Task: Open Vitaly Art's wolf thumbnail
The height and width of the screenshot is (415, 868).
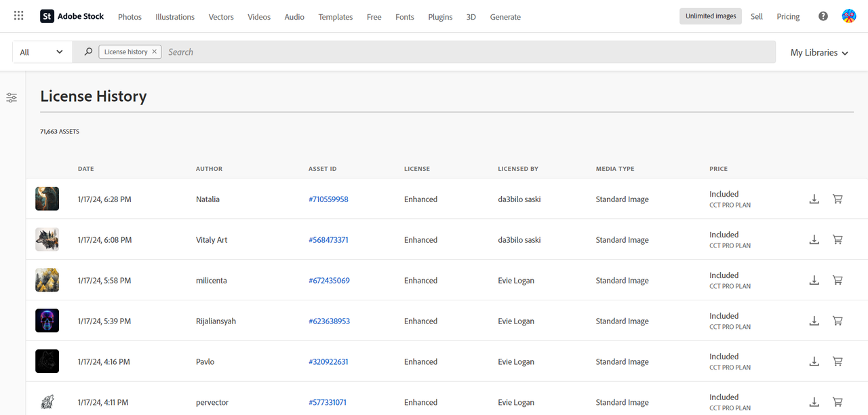Action: click(x=47, y=239)
